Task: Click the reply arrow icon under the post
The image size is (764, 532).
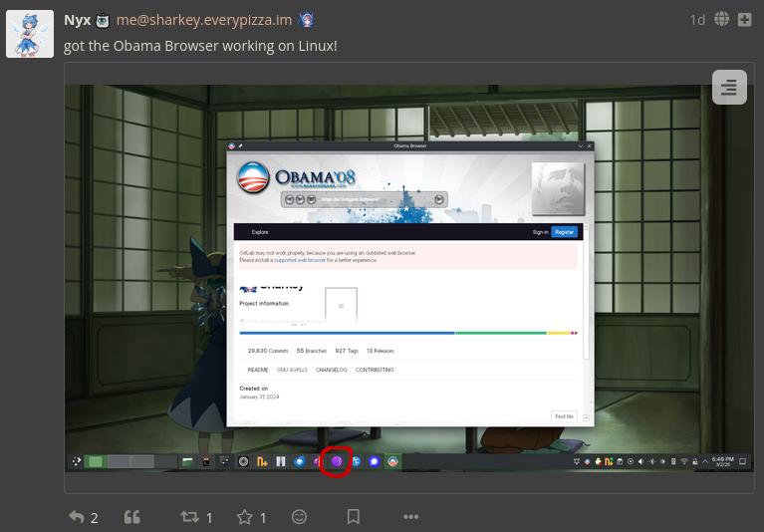Action: [77, 517]
